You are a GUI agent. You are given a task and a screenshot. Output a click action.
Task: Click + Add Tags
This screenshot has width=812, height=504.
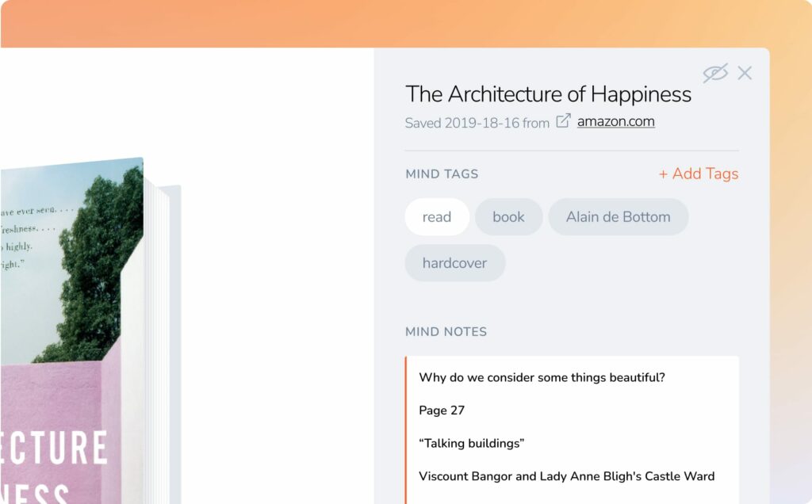coord(698,174)
